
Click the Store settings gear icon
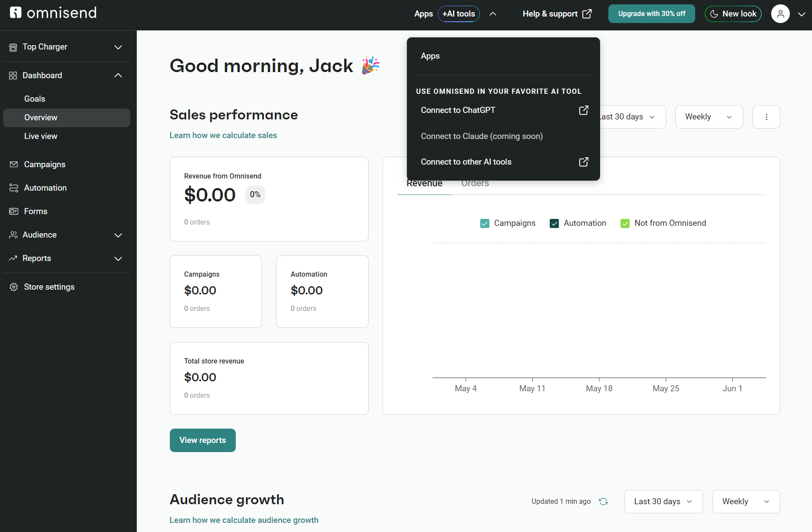click(x=14, y=287)
